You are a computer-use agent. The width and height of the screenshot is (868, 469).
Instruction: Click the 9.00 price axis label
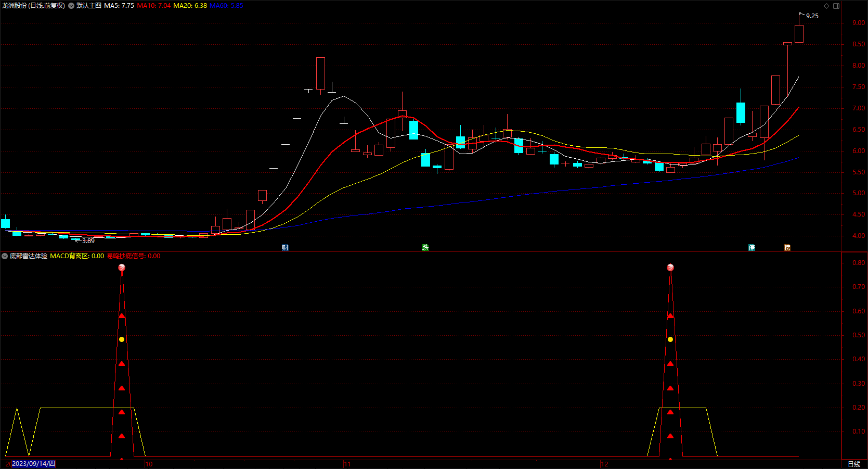[x=859, y=23]
